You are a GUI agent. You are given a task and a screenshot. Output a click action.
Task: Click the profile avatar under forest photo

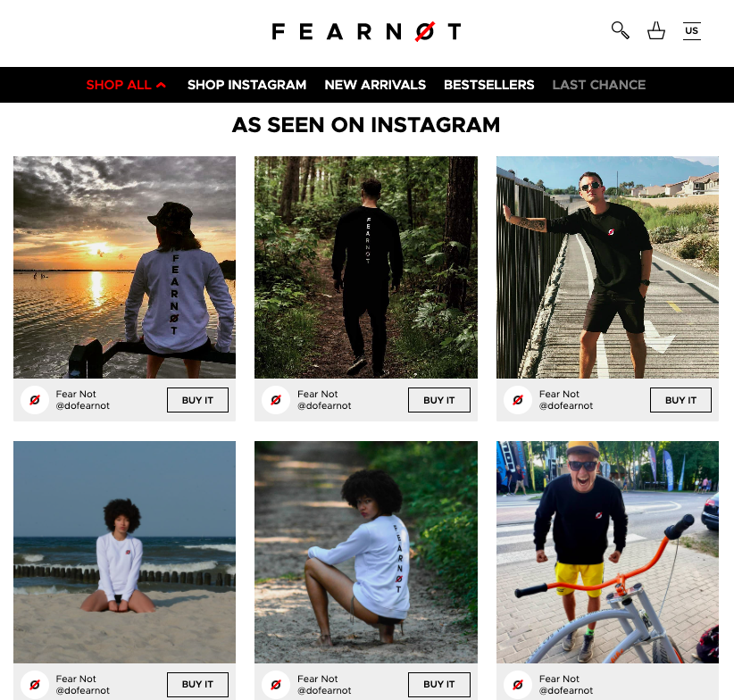(276, 400)
